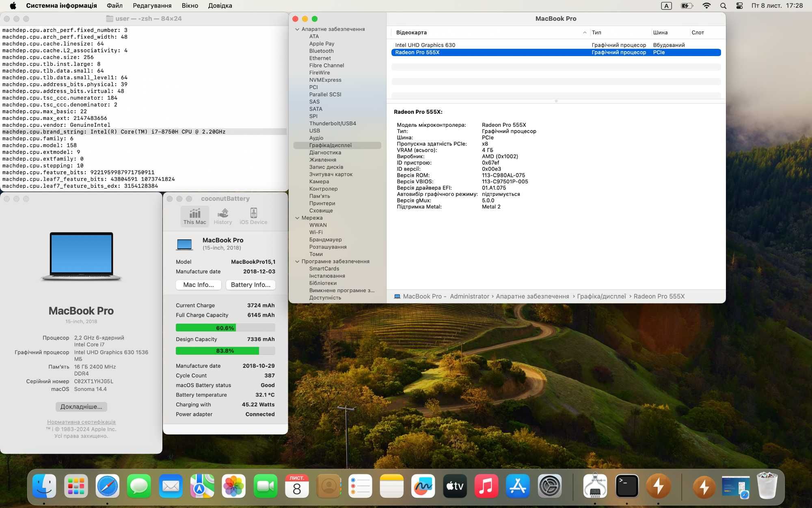The width and height of the screenshot is (812, 508).
Task: Open Photos app in the Dock
Action: point(234,486)
